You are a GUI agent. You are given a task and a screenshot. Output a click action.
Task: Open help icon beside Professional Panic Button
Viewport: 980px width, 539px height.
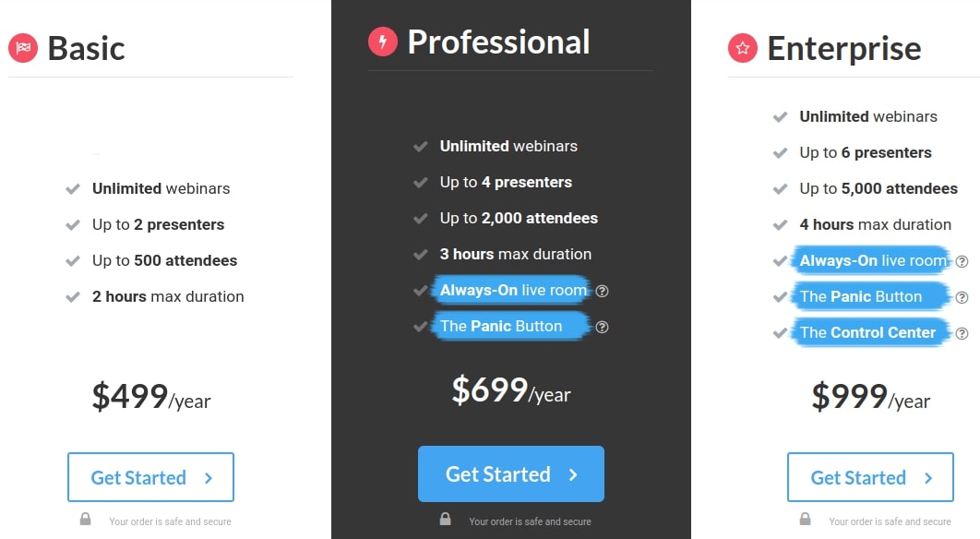click(603, 327)
